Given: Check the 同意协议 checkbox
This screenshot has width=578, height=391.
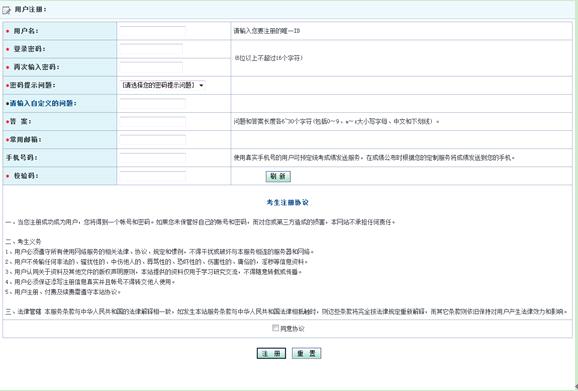Looking at the screenshot, I should tap(275, 328).
